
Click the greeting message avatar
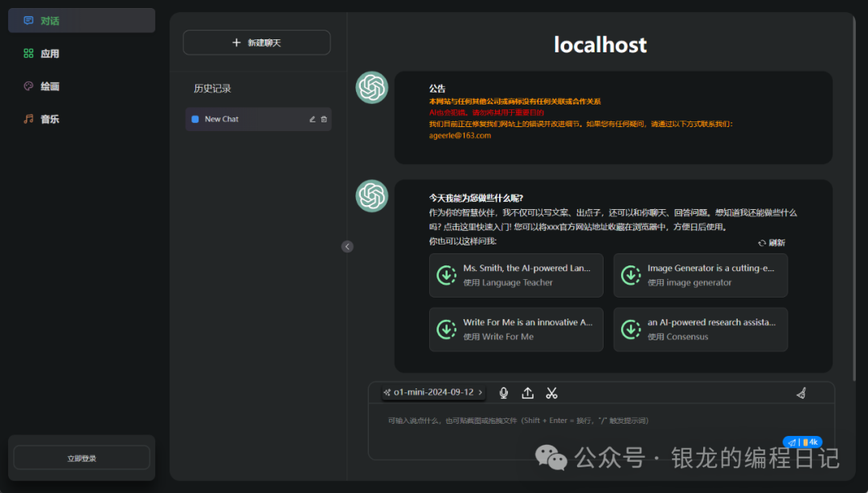(x=372, y=196)
